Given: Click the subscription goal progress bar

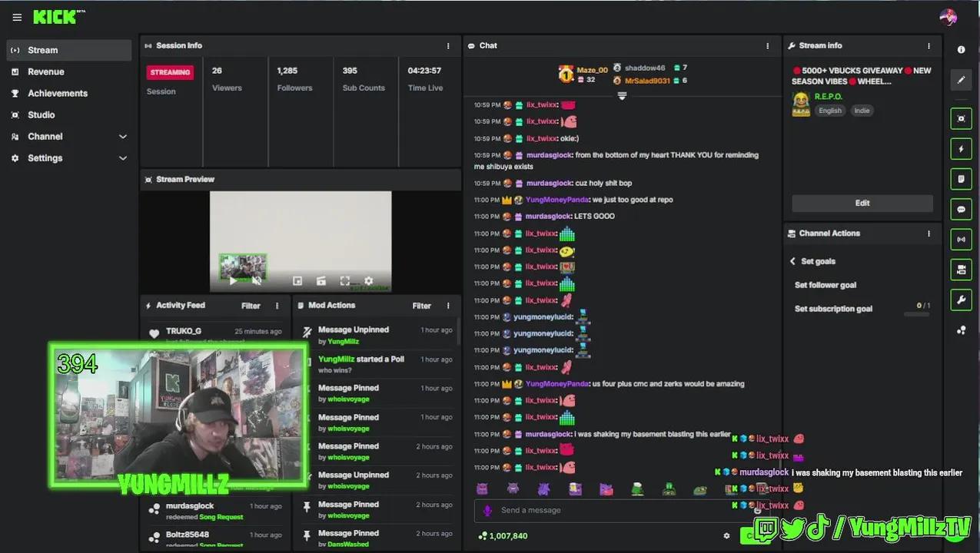Looking at the screenshot, I should tap(917, 314).
